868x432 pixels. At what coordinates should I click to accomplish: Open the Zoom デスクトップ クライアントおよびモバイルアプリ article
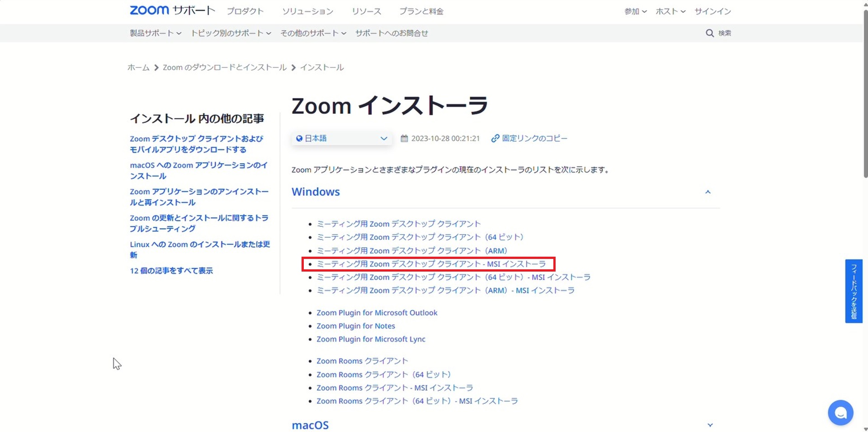tap(196, 144)
